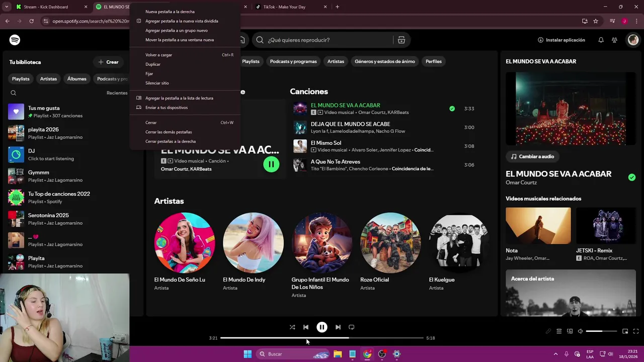Viewport: 644px width, 362px height.
Task: Select Enviar a tus dispositivos
Action: click(185, 108)
